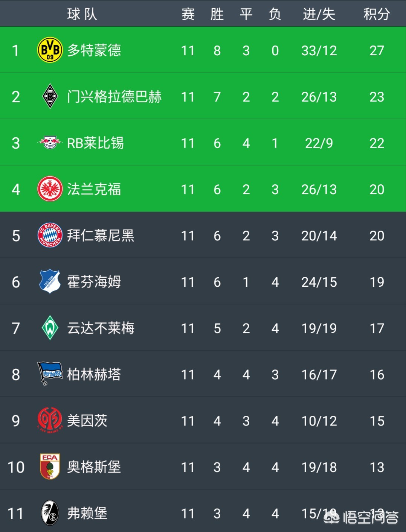Click the Mainz 05 red logo
This screenshot has width=406, height=532.
pyautogui.click(x=50, y=420)
